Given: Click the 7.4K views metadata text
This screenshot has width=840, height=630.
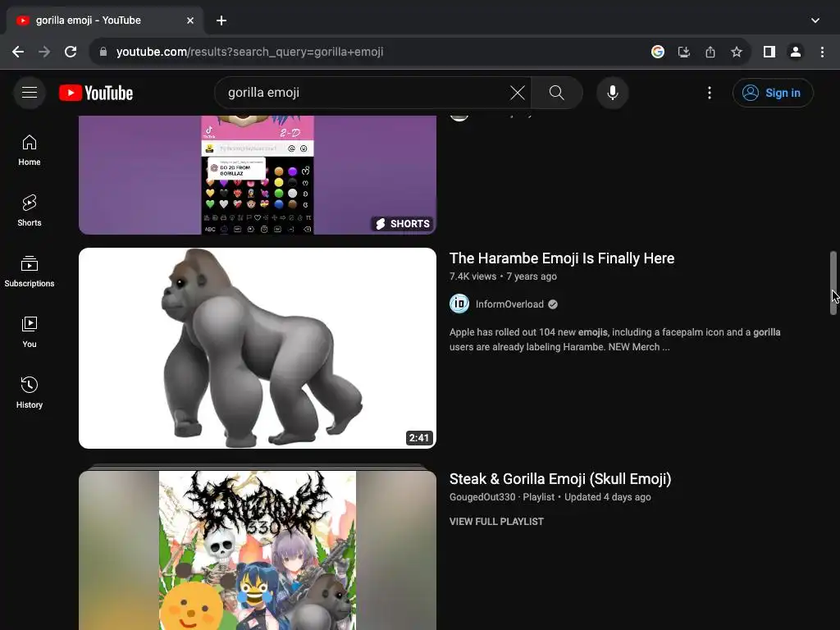Looking at the screenshot, I should click(x=473, y=276).
